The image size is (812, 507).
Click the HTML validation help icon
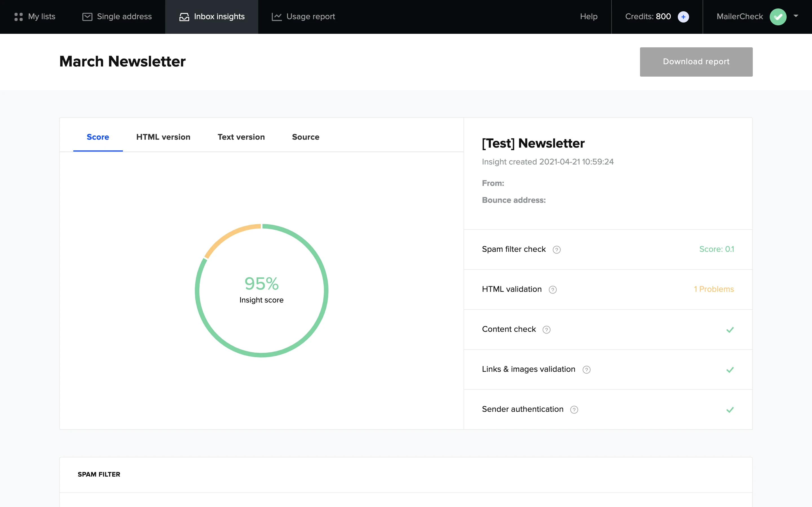coord(552,290)
